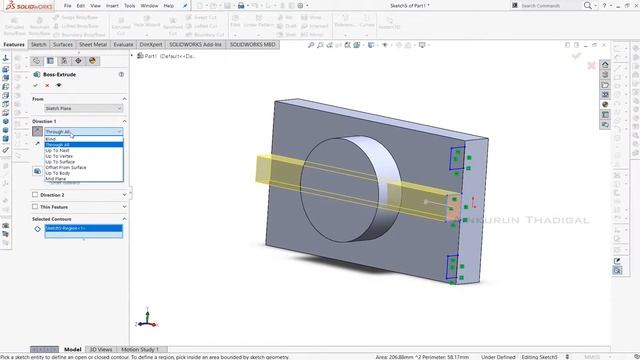Switch to the Surfaces tab

63,44
